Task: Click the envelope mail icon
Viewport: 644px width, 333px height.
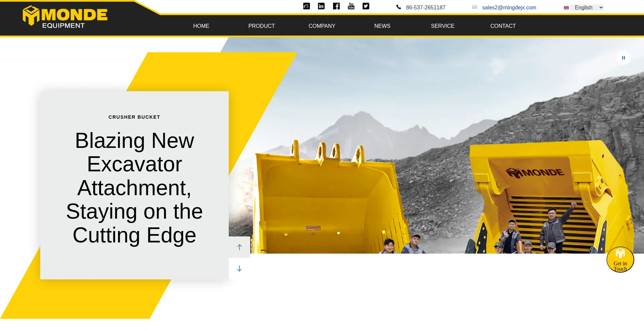Action: pyautogui.click(x=475, y=7)
